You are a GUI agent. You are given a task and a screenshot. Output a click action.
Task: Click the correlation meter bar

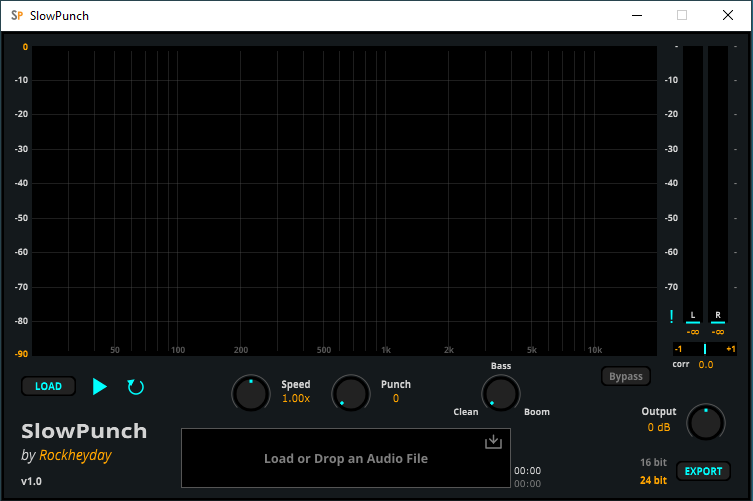click(705, 349)
